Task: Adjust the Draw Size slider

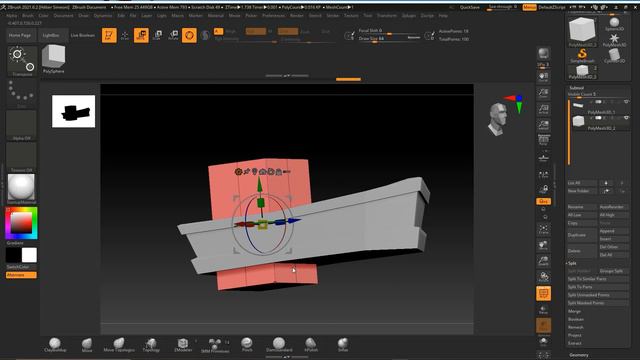Action: click(x=389, y=39)
